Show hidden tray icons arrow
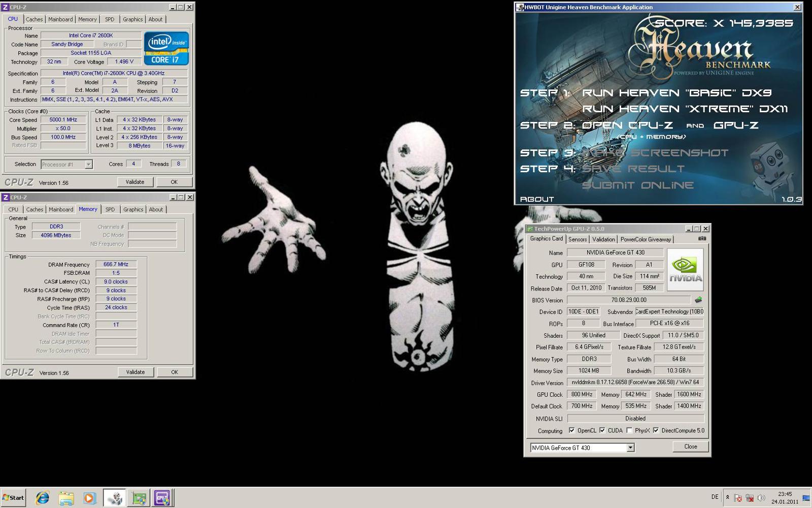This screenshot has width=812, height=508. (x=728, y=497)
